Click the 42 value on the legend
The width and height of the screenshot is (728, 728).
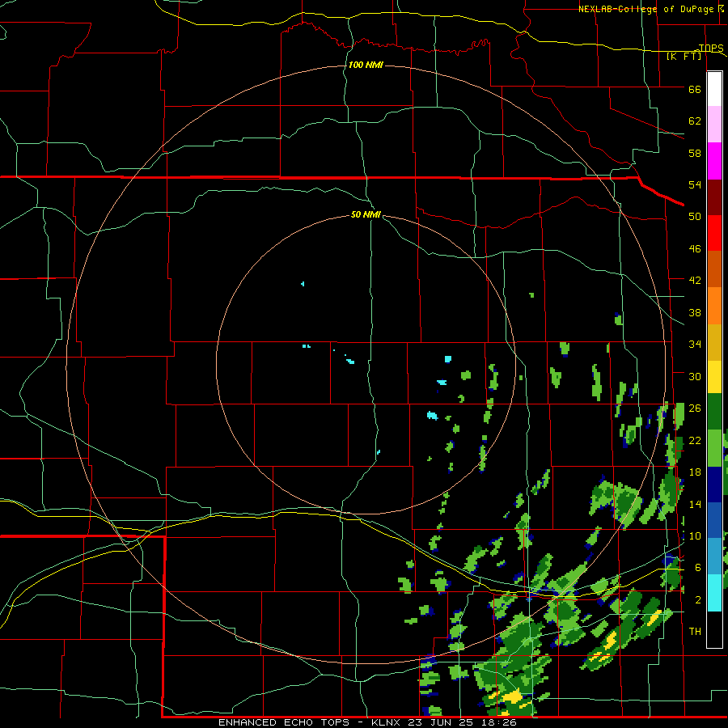coord(695,281)
